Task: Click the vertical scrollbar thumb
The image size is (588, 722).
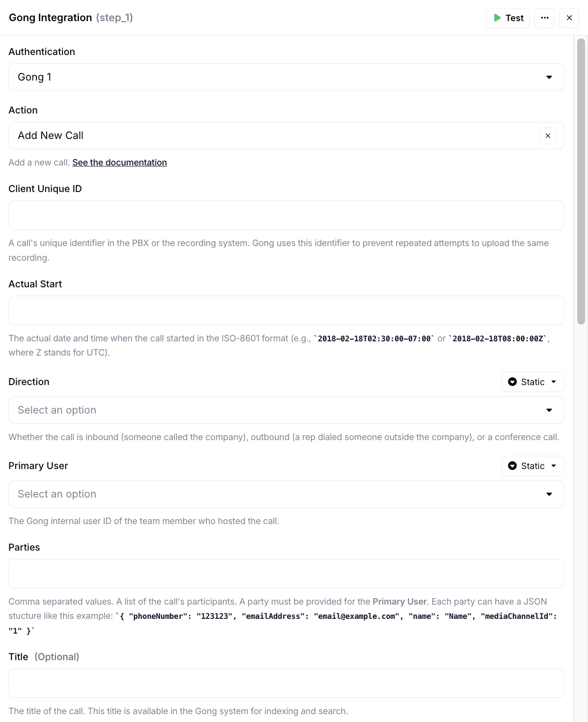Action: 581,182
